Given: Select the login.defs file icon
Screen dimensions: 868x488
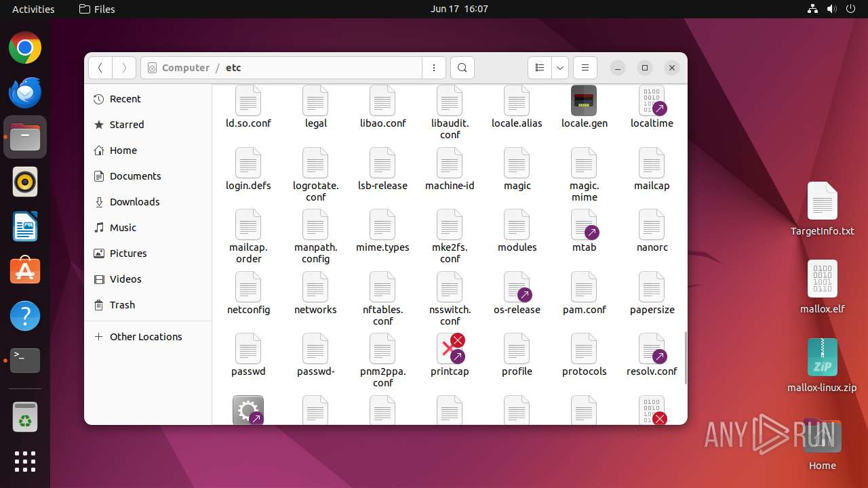Looking at the screenshot, I should click(248, 163).
